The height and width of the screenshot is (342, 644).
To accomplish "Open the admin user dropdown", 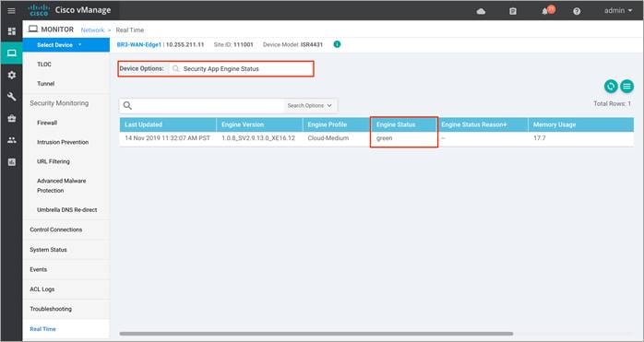I will [618, 11].
